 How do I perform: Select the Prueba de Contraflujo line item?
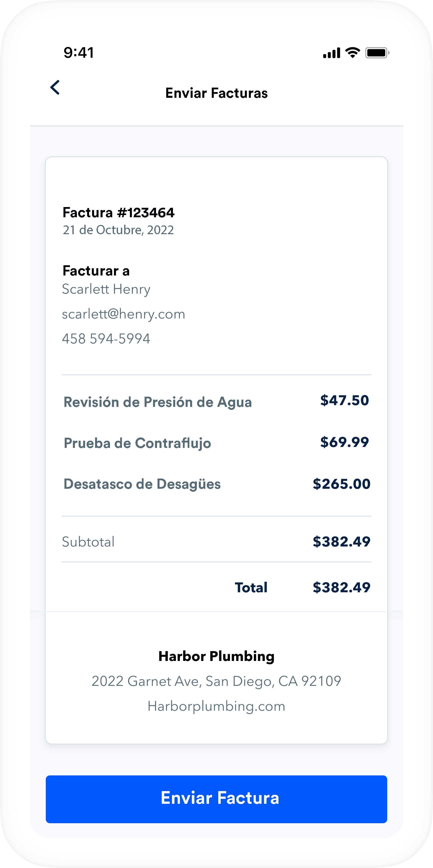(137, 443)
